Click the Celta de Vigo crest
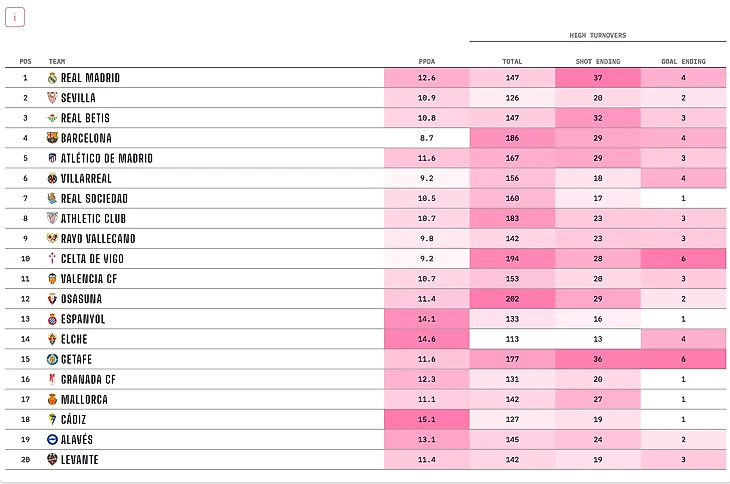This screenshot has height=484, width=730. click(x=52, y=259)
